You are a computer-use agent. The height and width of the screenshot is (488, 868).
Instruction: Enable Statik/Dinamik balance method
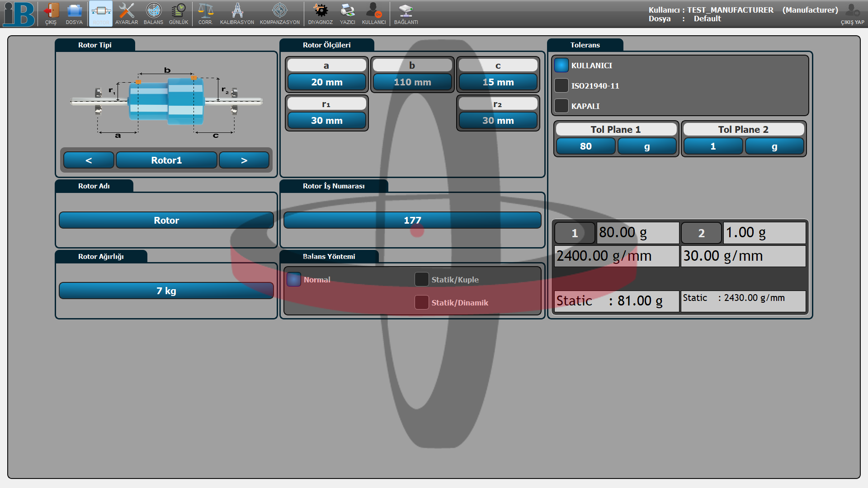coord(421,302)
